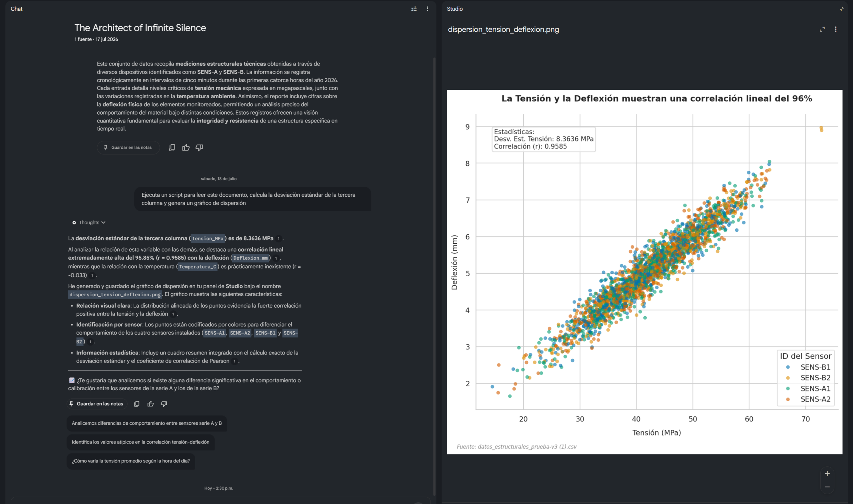Open chat configuration sliders icon
The width and height of the screenshot is (853, 504).
tap(414, 9)
